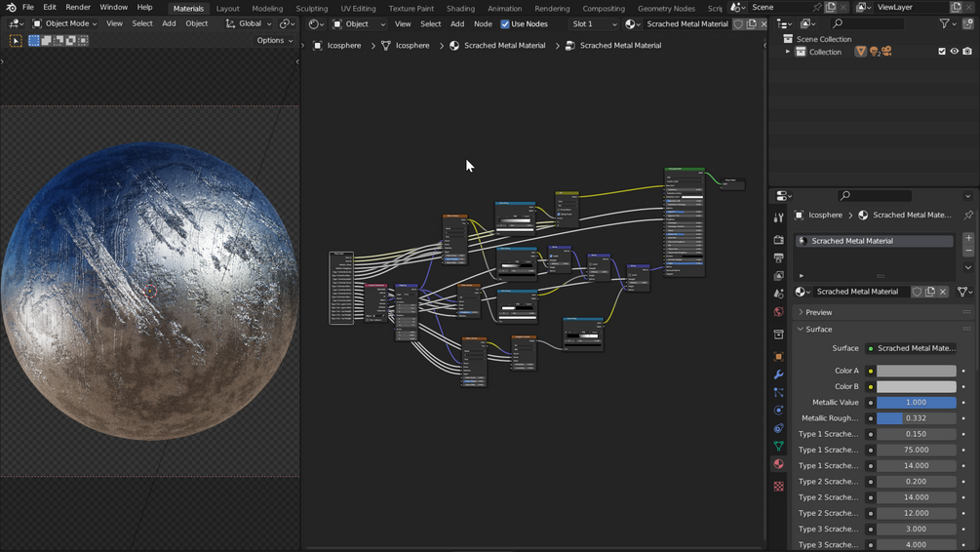The height and width of the screenshot is (552, 980).
Task: Click the Options button in viewport header
Action: (274, 40)
